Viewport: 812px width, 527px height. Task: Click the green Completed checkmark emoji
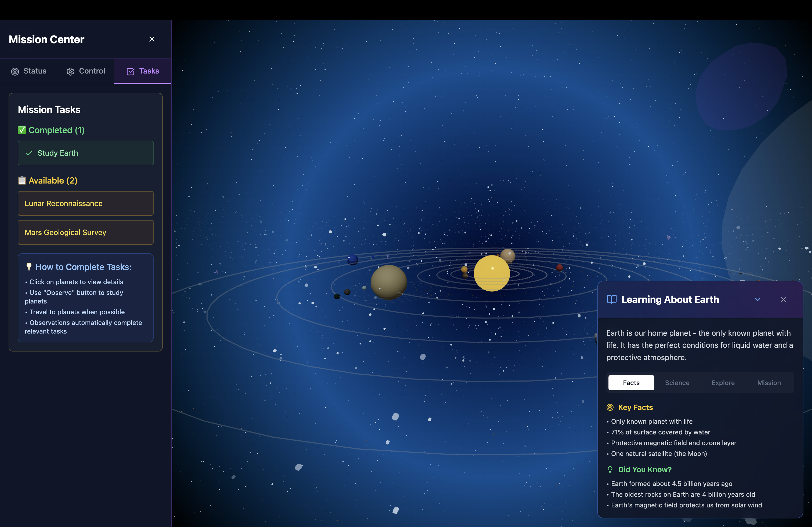pyautogui.click(x=22, y=130)
